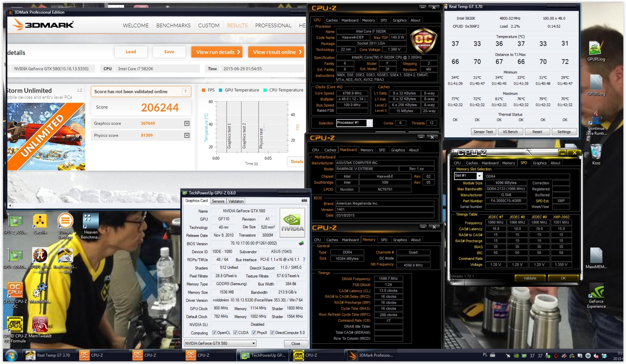Open the GPU-Z_ASU desktop icon
This screenshot has width=626, height=364.
point(15,224)
